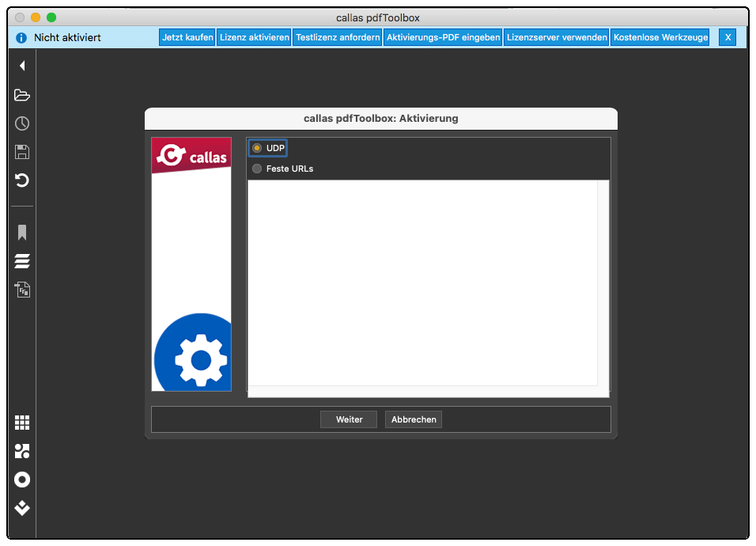Click the shapes icon in sidebar

(x=22, y=451)
